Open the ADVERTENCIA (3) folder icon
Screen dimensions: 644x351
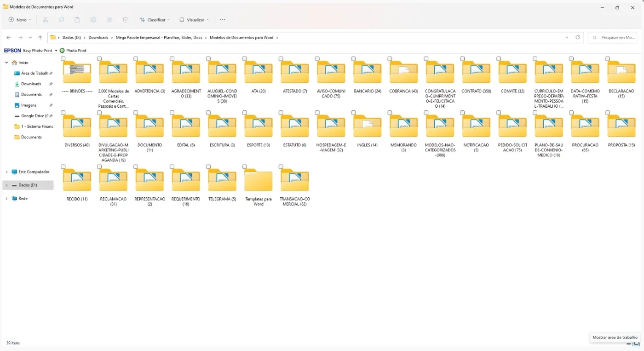(150, 72)
